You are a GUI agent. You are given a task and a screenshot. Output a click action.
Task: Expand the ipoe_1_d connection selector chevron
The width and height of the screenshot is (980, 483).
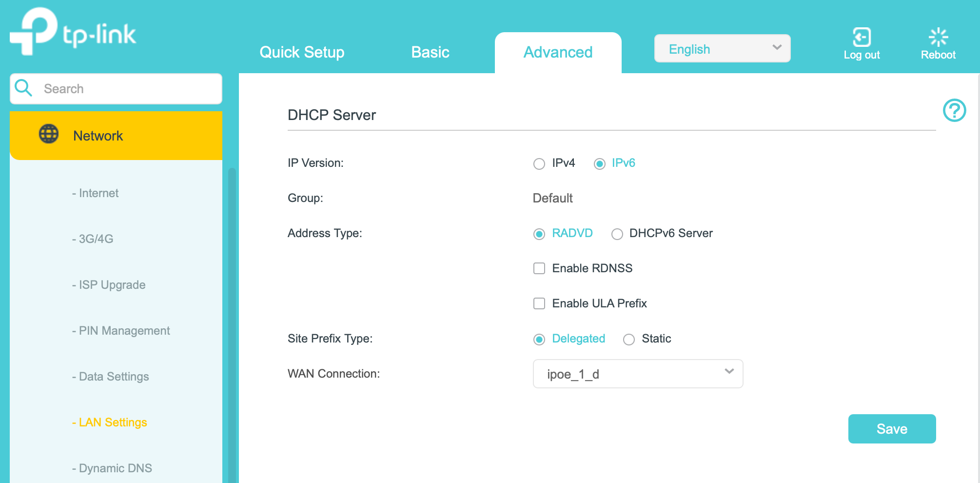729,372
